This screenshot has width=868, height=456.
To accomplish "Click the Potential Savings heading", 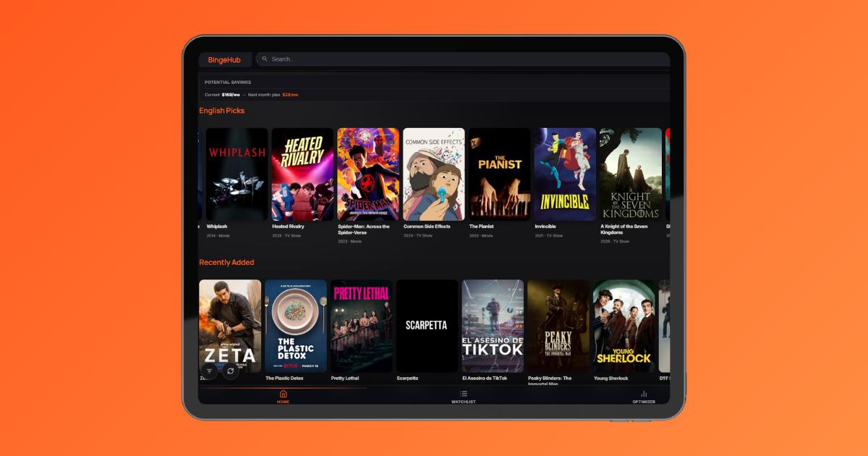I will click(228, 83).
